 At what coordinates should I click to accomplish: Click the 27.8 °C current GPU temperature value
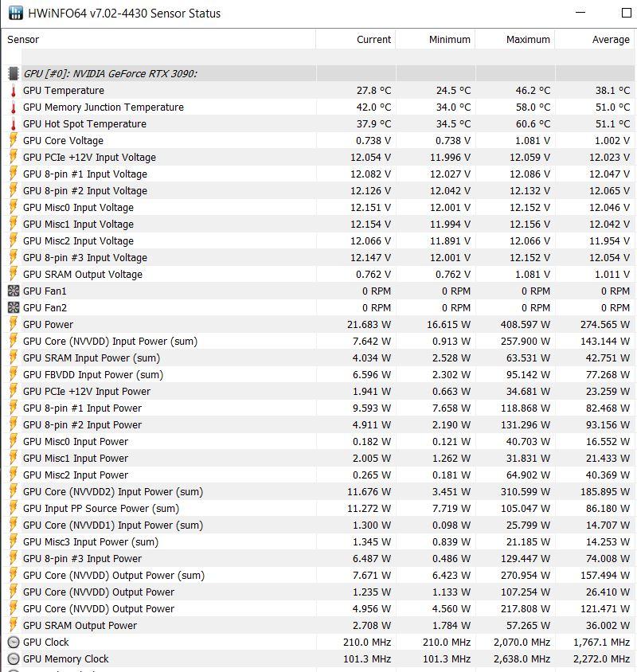[x=373, y=91]
